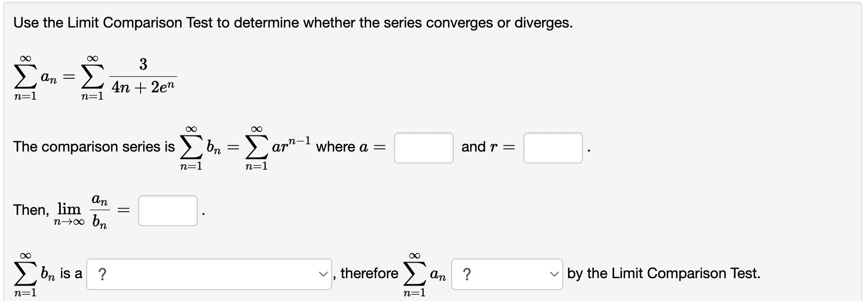Click the 'where a =' label text
This screenshot has width=868, height=301.
tap(350, 146)
